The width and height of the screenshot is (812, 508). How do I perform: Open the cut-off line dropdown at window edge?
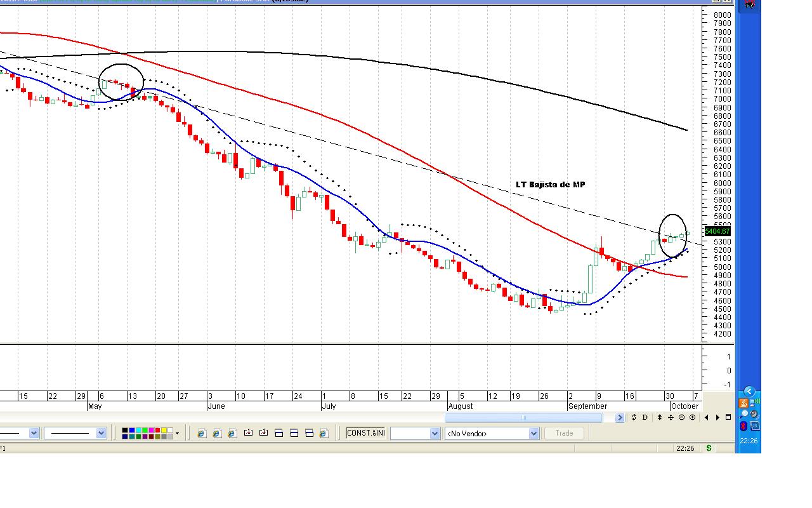coord(20,433)
